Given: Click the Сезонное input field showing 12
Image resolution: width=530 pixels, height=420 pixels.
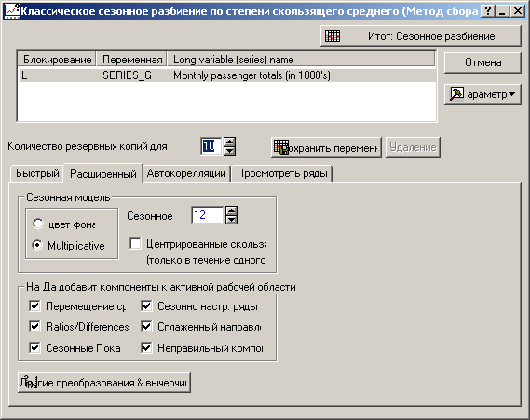Looking at the screenshot, I should coord(207,215).
